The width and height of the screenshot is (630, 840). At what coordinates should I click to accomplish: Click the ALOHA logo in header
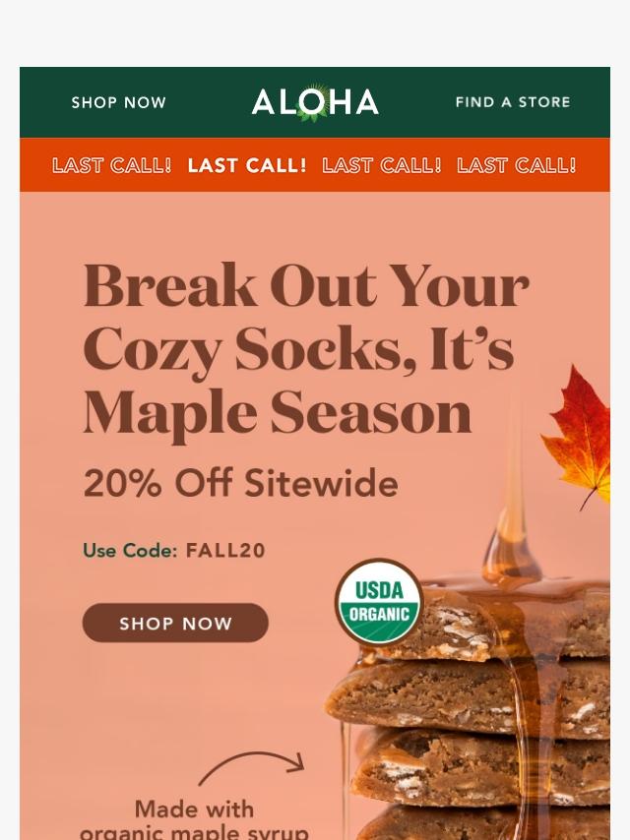pos(315,101)
